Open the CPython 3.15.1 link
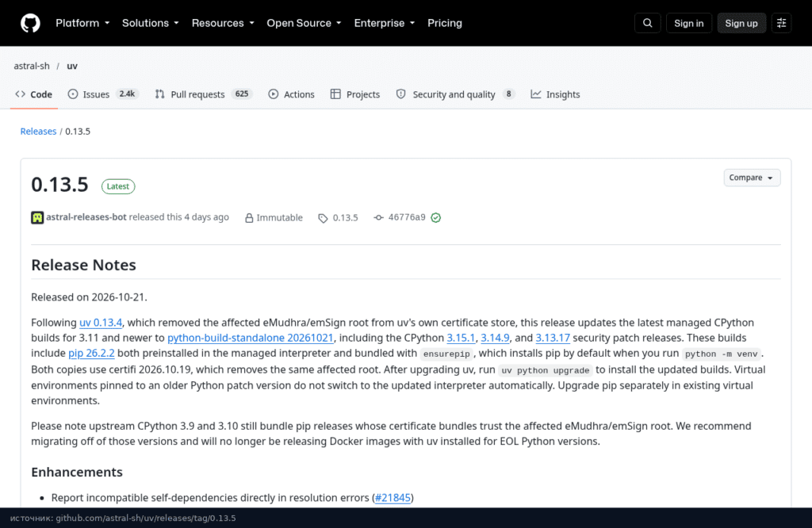 461,338
